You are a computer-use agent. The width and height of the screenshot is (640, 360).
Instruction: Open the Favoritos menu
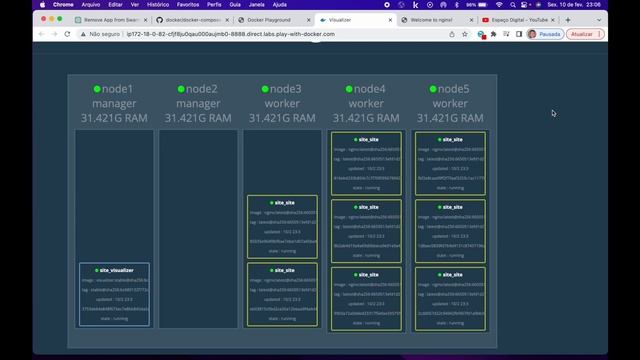188,5
